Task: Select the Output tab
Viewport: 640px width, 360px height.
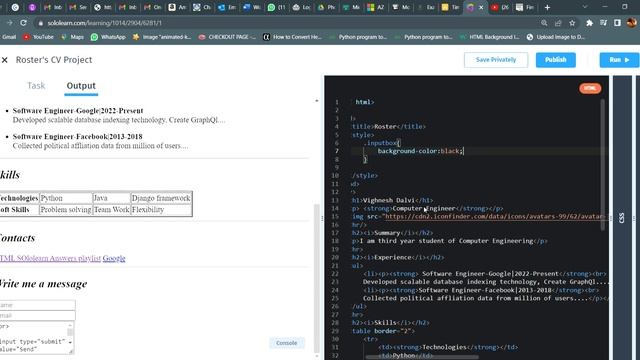Action: tap(81, 86)
